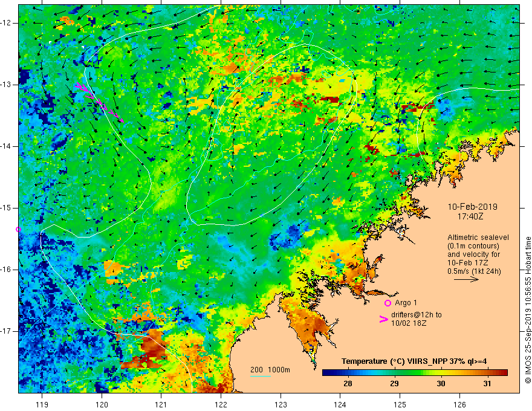Image resolution: width=532 pixels, height=411 pixels.
Task: Click the colorbar value 29
Action: pyautogui.click(x=394, y=384)
